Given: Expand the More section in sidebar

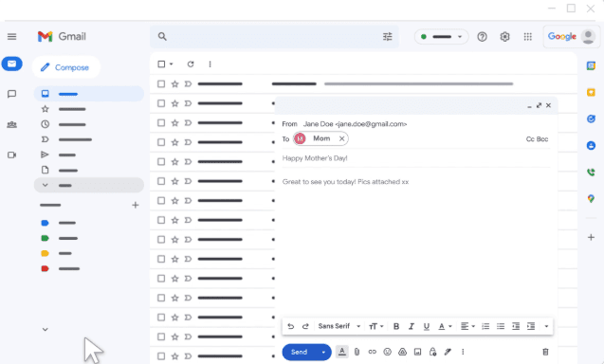Looking at the screenshot, I should [89, 185].
